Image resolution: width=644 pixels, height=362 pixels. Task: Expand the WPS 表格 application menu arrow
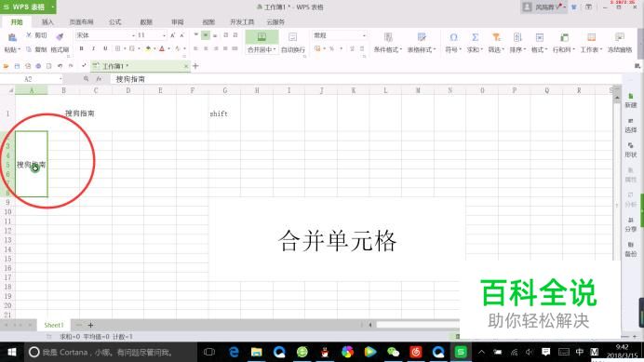click(52, 7)
